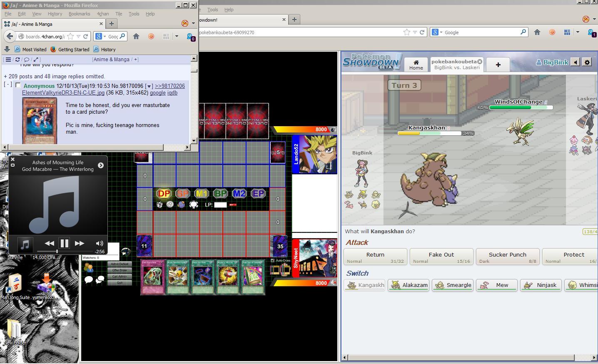Bookmark the 4chan page with the star
This screenshot has width=598, height=364.
[x=70, y=36]
